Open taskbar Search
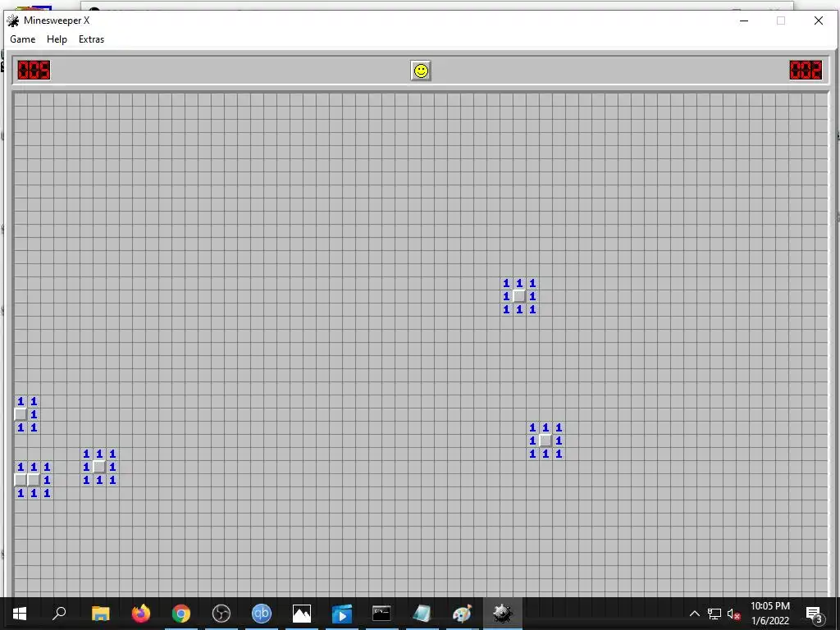The width and height of the screenshot is (840, 630). [59, 614]
